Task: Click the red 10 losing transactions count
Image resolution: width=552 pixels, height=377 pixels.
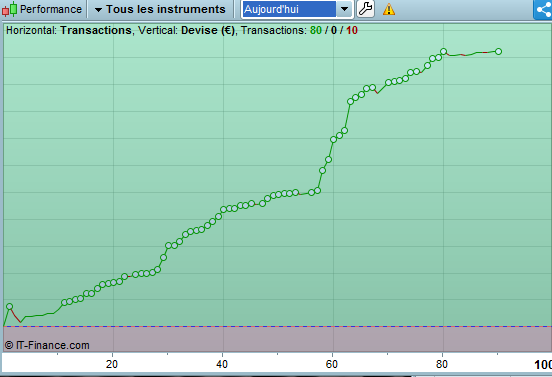Action: click(x=352, y=30)
